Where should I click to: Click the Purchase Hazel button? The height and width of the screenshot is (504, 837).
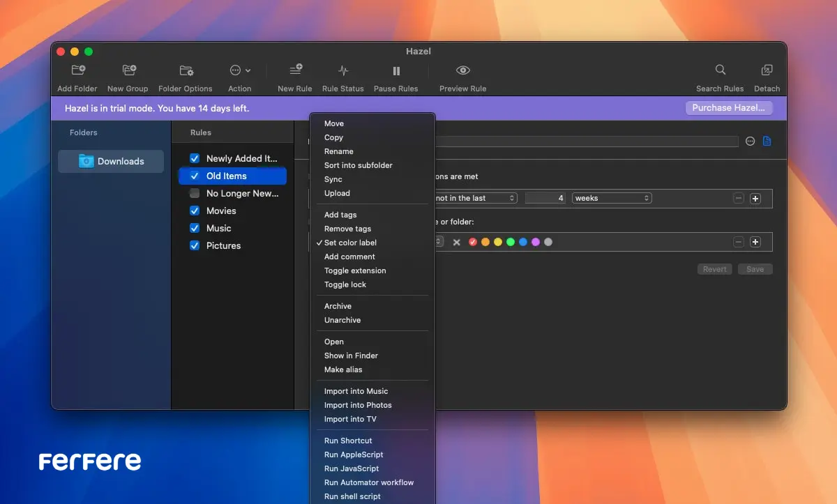pos(728,108)
